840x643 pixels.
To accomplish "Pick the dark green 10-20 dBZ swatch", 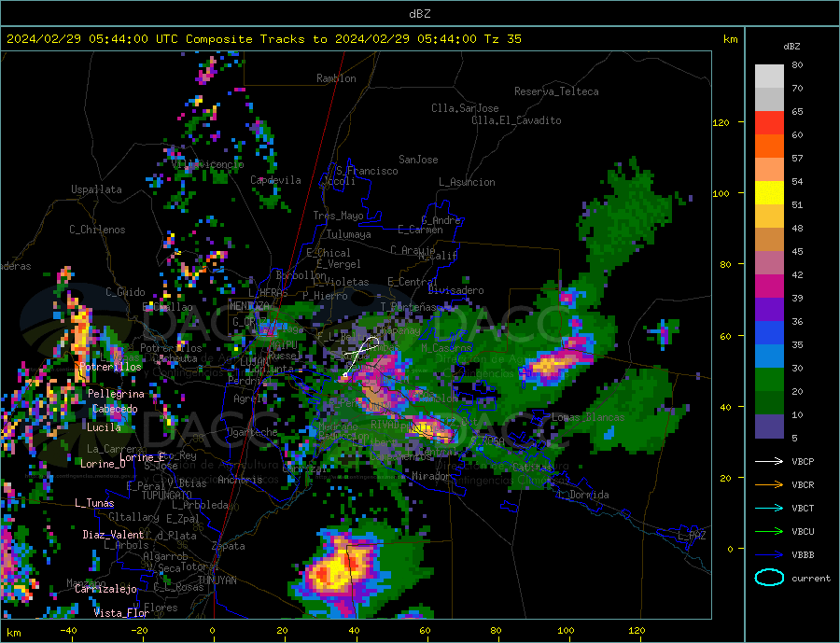I will pyautogui.click(x=769, y=403).
